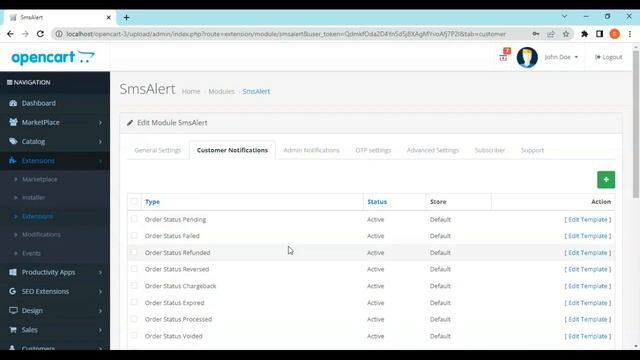Sort the table by Type column
The width and height of the screenshot is (640, 360).
[152, 202]
